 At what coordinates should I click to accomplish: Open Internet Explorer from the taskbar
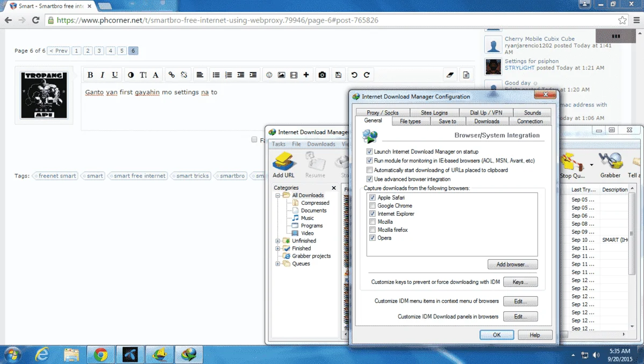[42, 354]
